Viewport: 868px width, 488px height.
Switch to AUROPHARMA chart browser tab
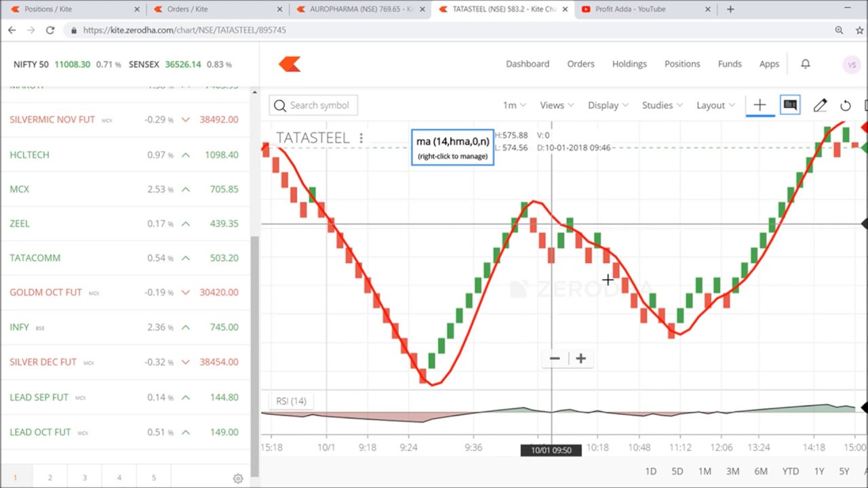point(361,9)
